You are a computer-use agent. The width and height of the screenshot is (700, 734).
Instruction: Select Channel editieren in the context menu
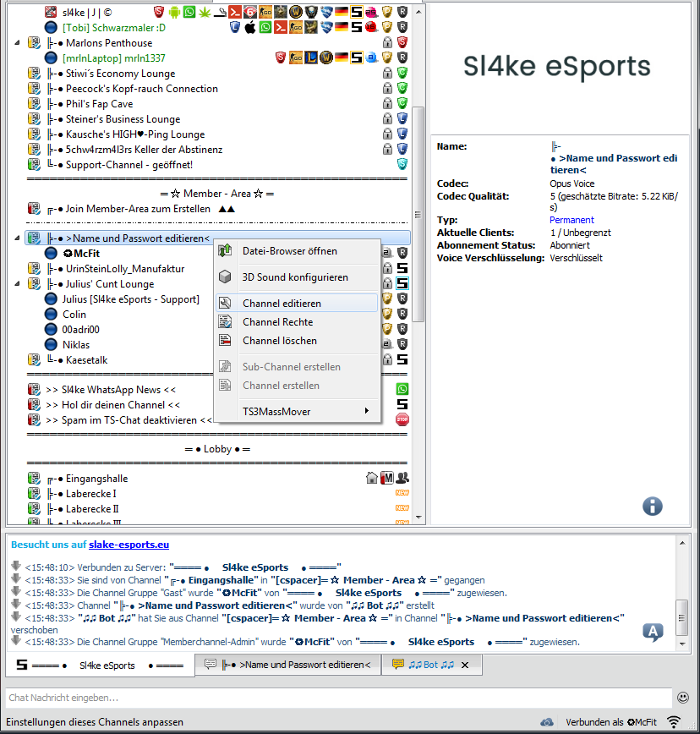coord(297,303)
